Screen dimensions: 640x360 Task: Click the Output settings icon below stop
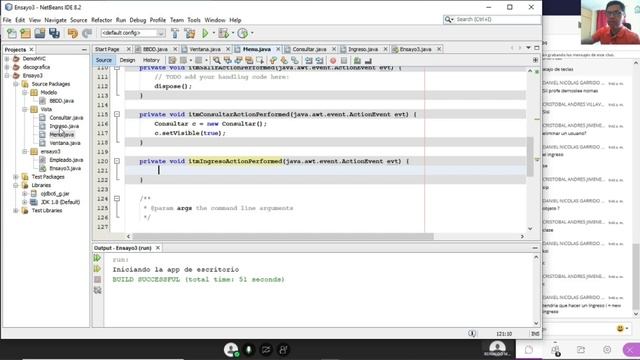[x=97, y=290]
